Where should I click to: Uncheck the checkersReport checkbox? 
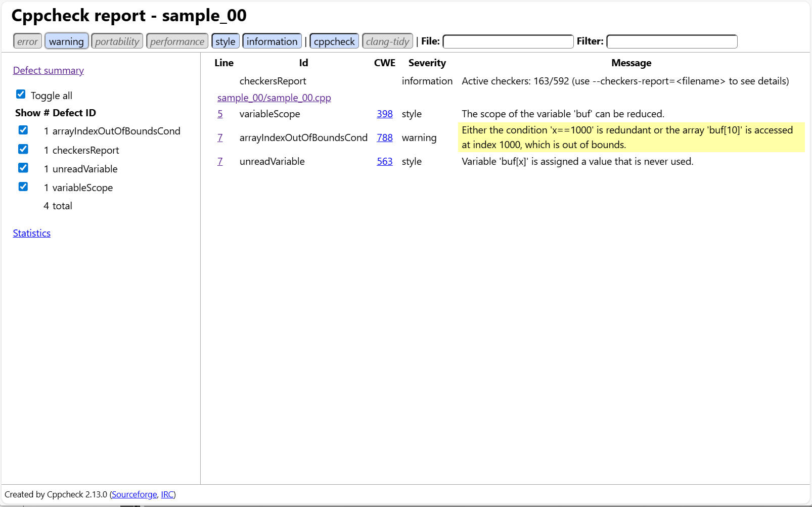tap(23, 149)
